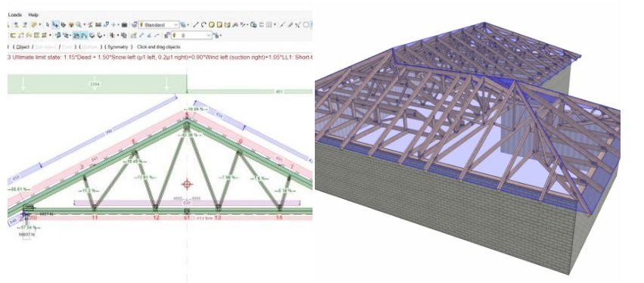Pick the yellow circle shape tool
This screenshot has width=644, height=283.
click(212, 25)
